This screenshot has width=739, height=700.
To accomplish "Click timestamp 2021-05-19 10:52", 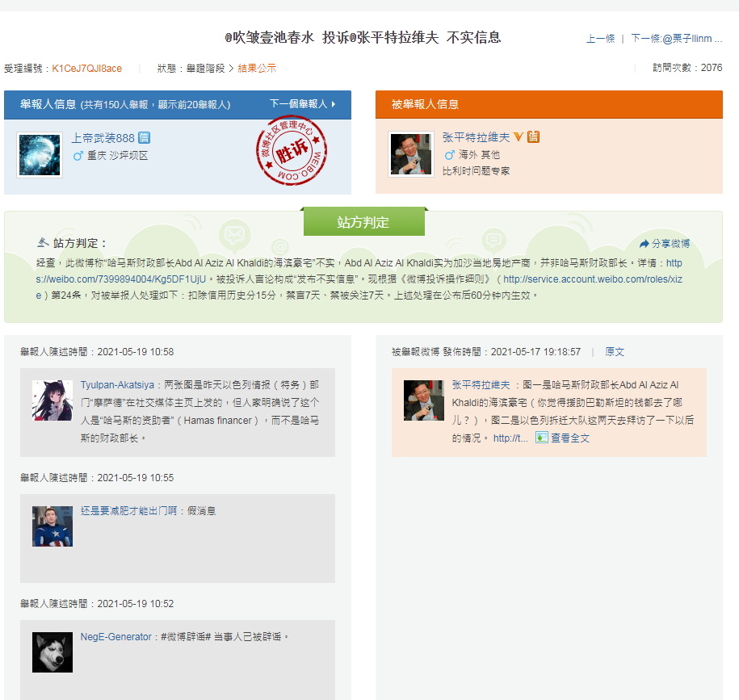I will point(135,603).
